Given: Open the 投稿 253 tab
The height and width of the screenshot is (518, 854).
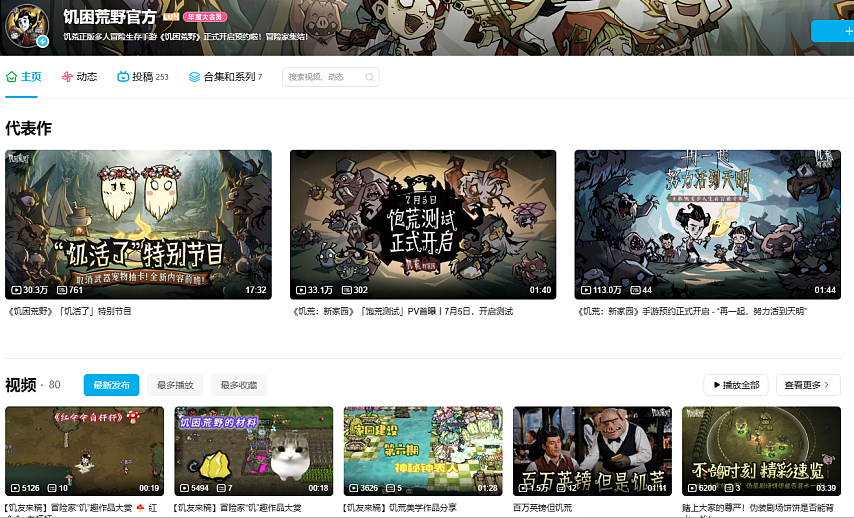Looking at the screenshot, I should (143, 77).
